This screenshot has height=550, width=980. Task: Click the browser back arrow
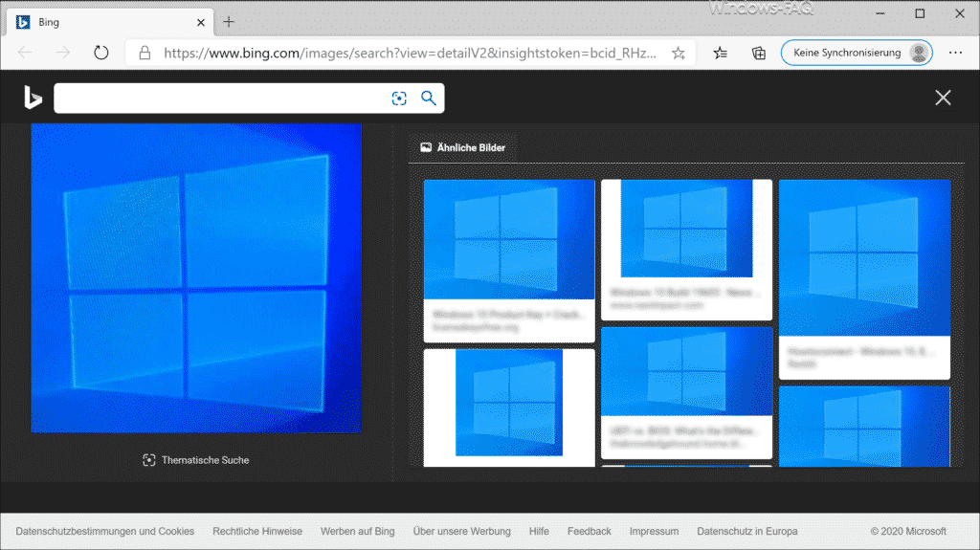pos(25,54)
